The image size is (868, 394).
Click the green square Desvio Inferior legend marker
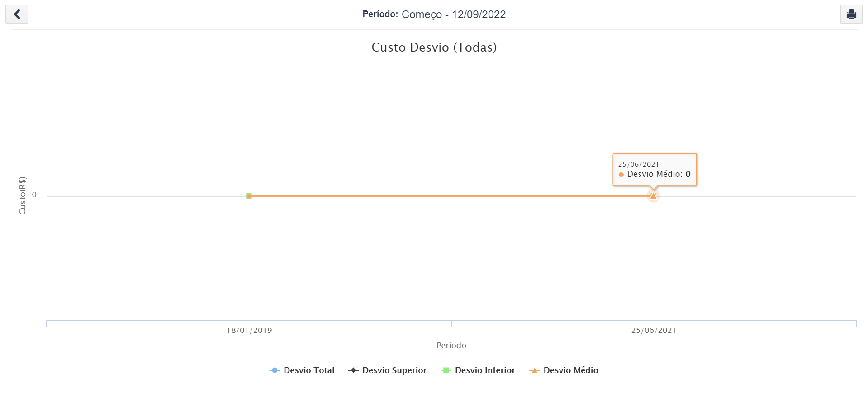[446, 370]
